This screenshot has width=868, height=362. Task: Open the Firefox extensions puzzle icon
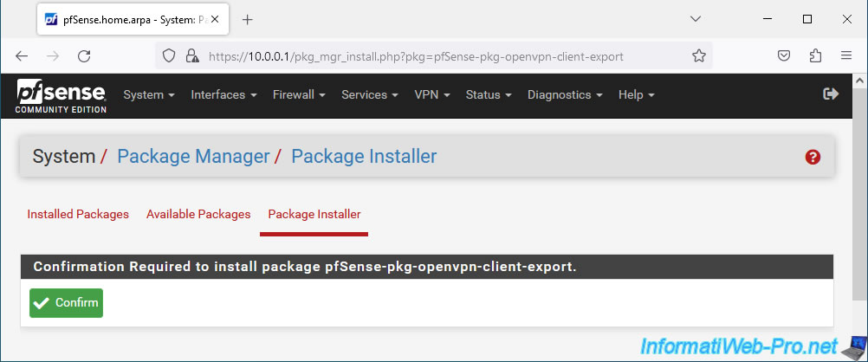[815, 56]
